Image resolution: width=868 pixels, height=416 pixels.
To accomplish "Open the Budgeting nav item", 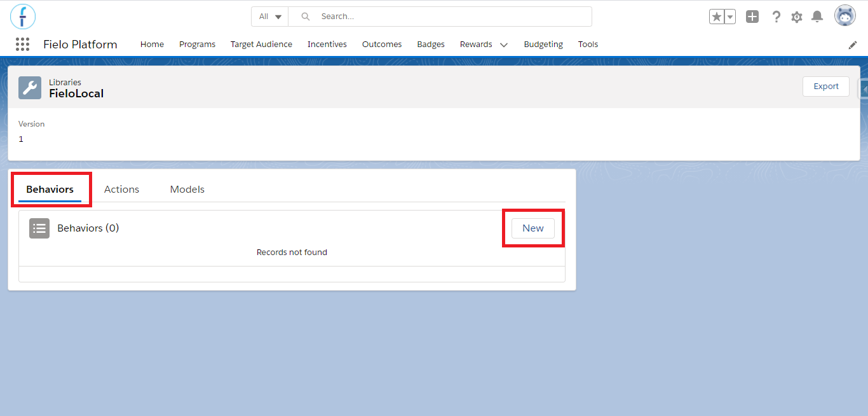I will [x=543, y=45].
